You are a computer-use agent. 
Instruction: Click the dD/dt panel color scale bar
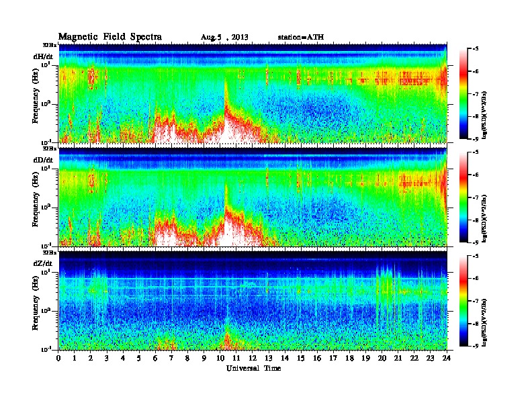(x=463, y=197)
